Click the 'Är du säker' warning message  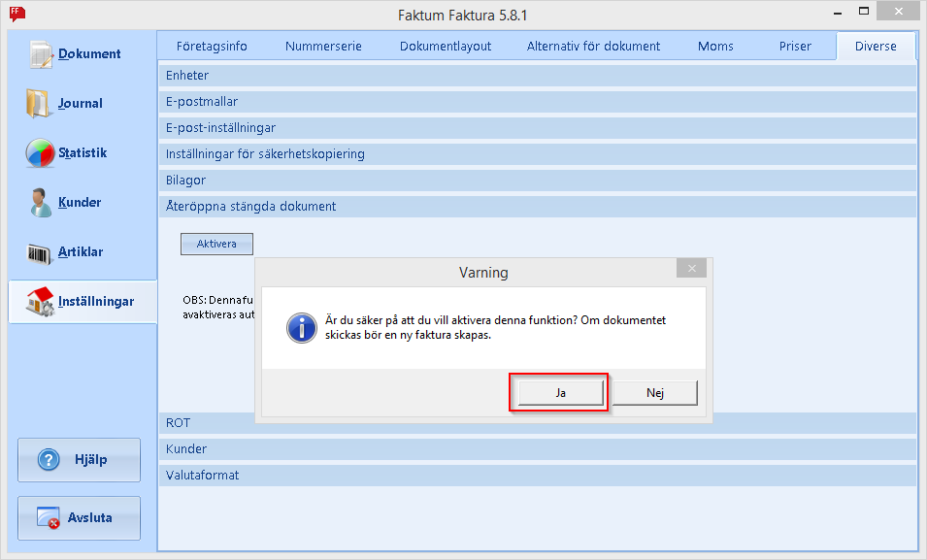point(495,328)
